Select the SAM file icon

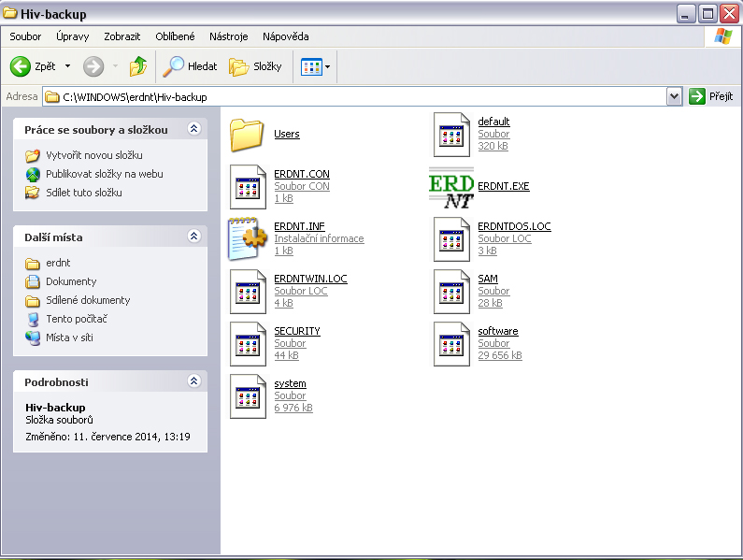coord(451,292)
